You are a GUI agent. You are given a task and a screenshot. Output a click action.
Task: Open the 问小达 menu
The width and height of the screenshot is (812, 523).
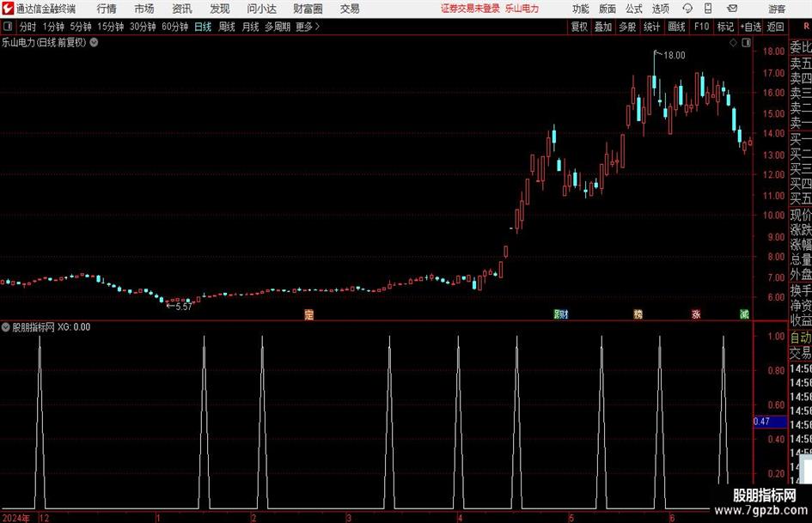[x=261, y=9]
